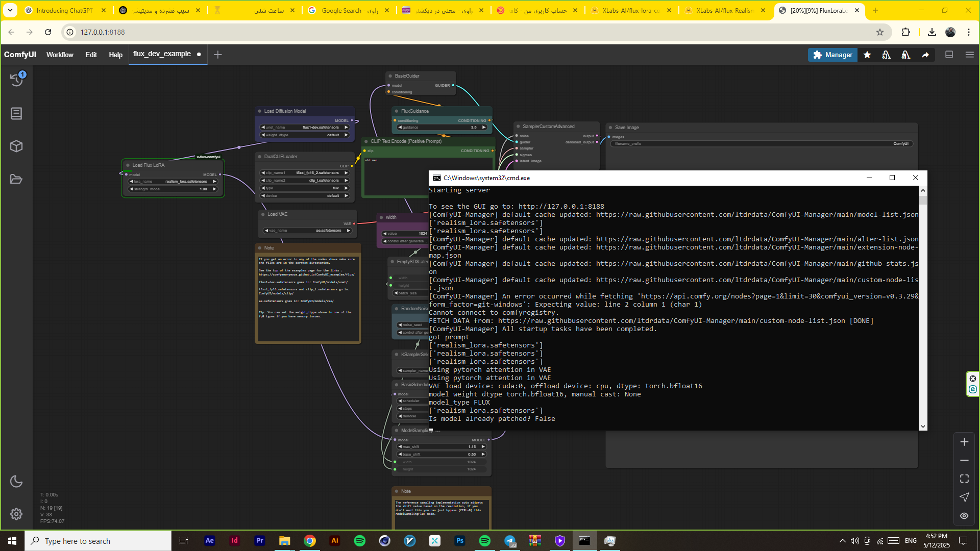Toggle link visibility eye icon
The height and width of the screenshot is (551, 980).
[x=964, y=516]
